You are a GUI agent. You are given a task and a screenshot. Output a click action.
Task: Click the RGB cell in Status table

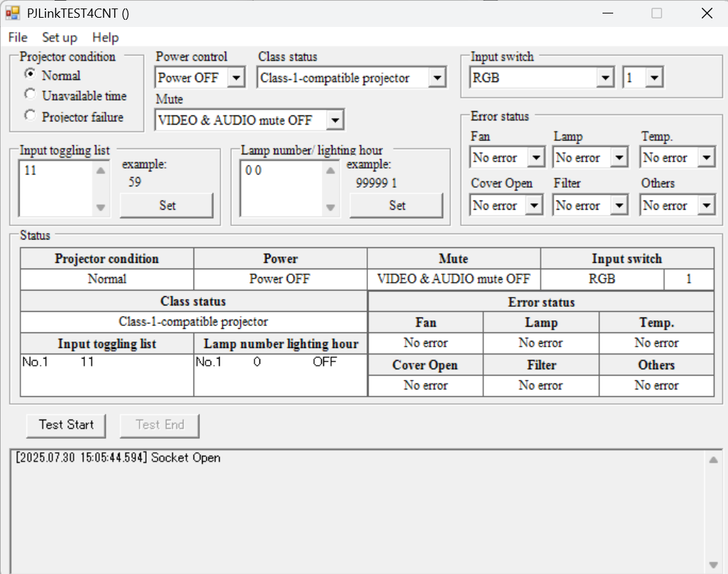603,279
